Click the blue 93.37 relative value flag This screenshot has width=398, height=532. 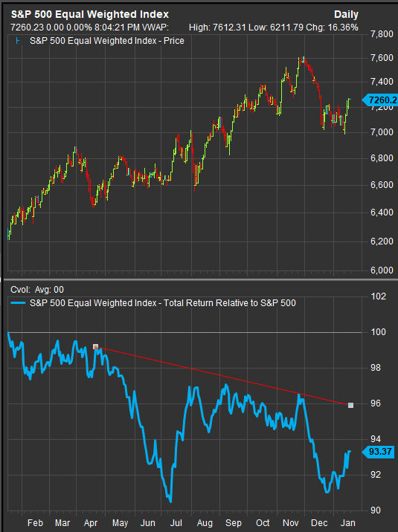[x=378, y=452]
